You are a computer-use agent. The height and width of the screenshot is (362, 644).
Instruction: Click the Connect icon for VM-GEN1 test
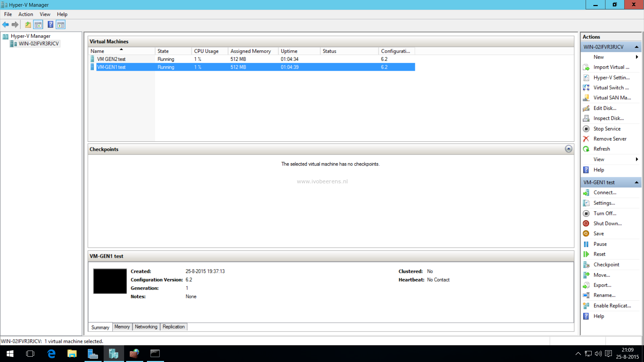(586, 193)
